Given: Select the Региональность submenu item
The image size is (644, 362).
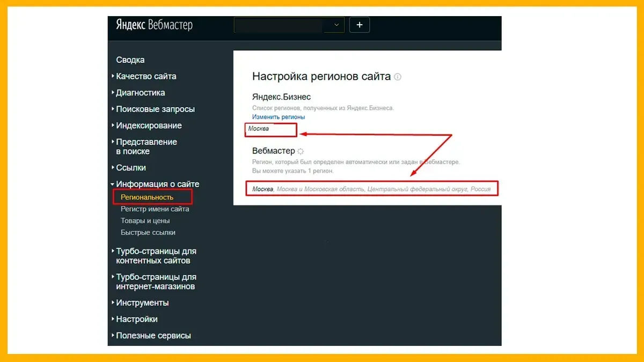Looking at the screenshot, I should [x=147, y=197].
